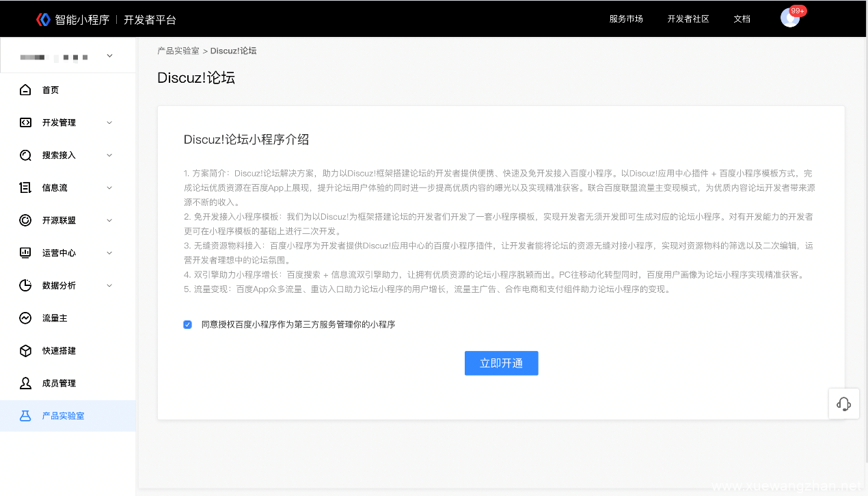Expand the 开源联盟 submenu chevron
The image size is (868, 496).
[109, 220]
